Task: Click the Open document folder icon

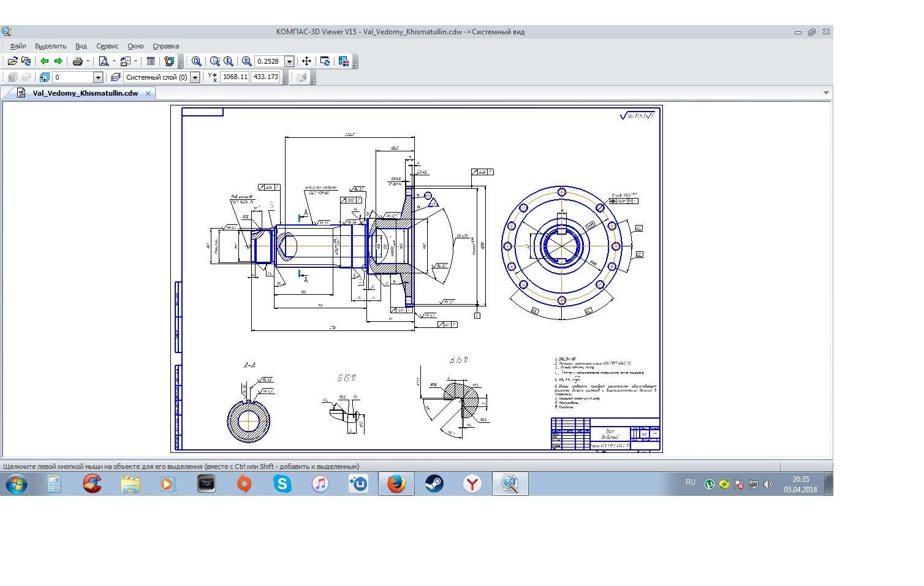Action: pyautogui.click(x=12, y=61)
